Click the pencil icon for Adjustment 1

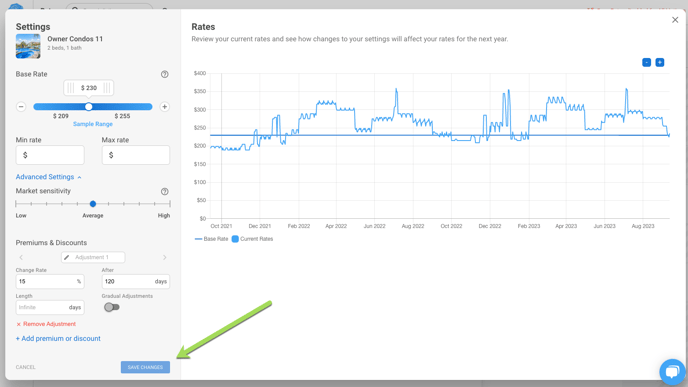tap(67, 257)
